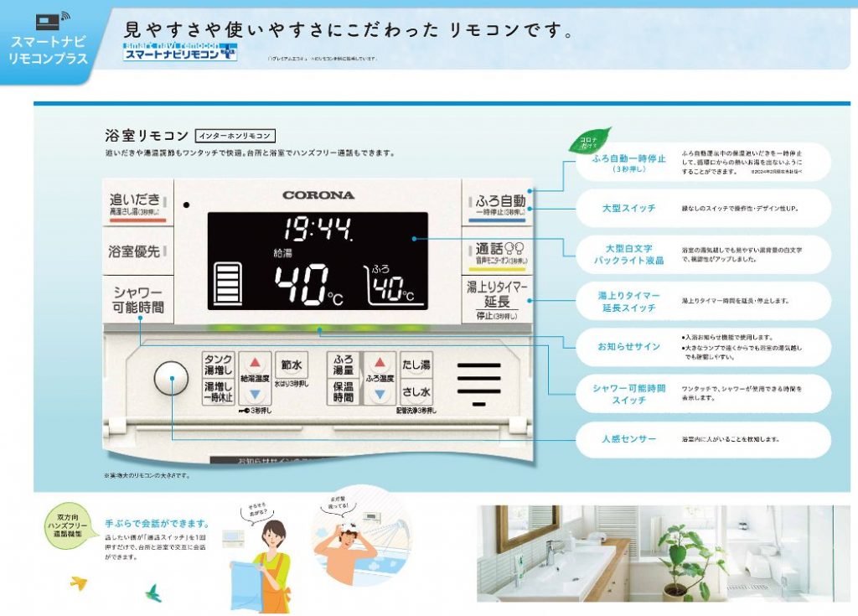Select the 大型スイッチ feature label
Viewport: 858px width, 616px height.
pyautogui.click(x=628, y=208)
